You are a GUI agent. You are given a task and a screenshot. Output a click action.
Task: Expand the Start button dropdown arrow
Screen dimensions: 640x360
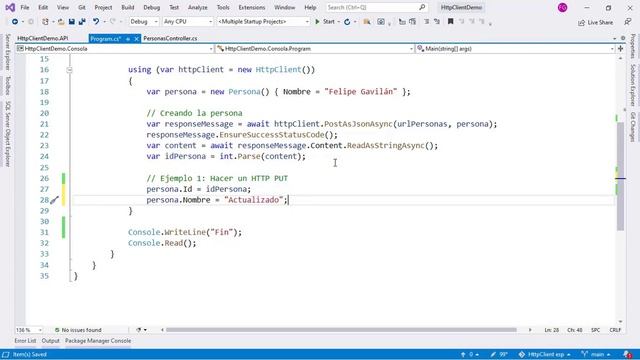click(x=339, y=22)
